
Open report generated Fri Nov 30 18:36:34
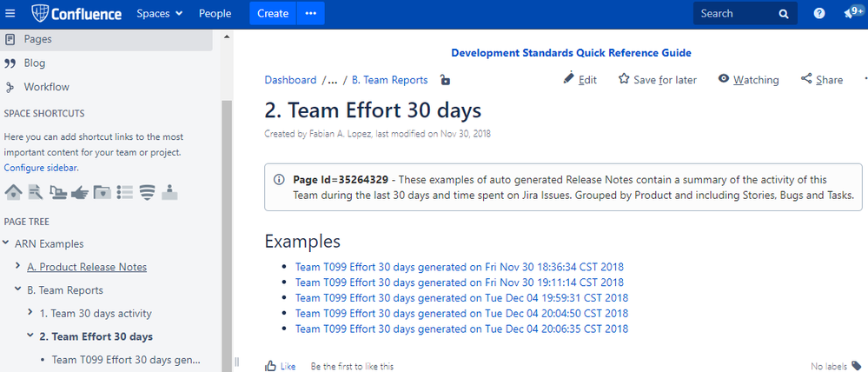460,267
